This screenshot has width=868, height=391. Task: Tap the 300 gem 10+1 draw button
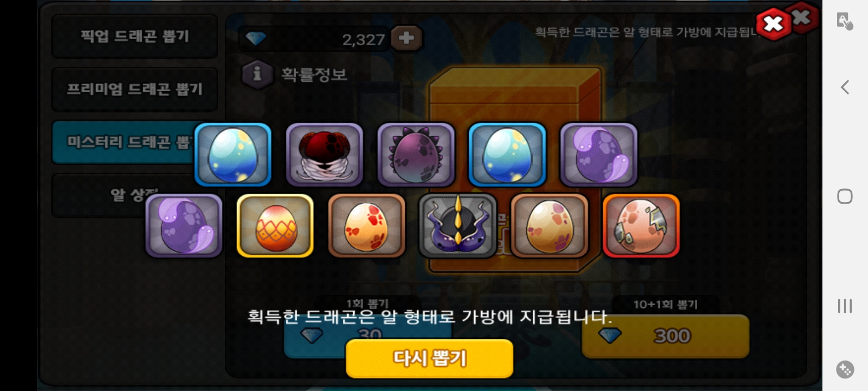coord(666,336)
